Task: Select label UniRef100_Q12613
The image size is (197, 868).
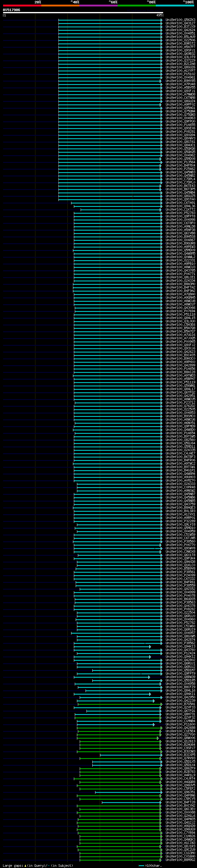Action: point(180,741)
